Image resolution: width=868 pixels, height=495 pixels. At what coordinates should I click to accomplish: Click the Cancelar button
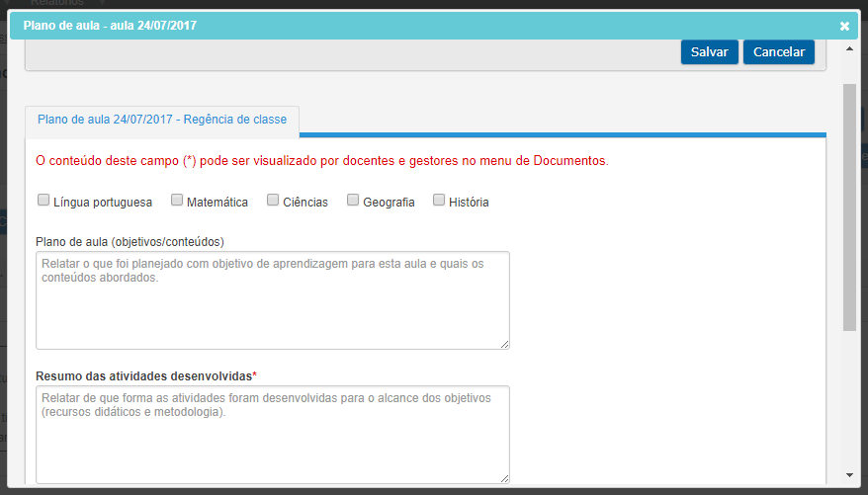[778, 52]
